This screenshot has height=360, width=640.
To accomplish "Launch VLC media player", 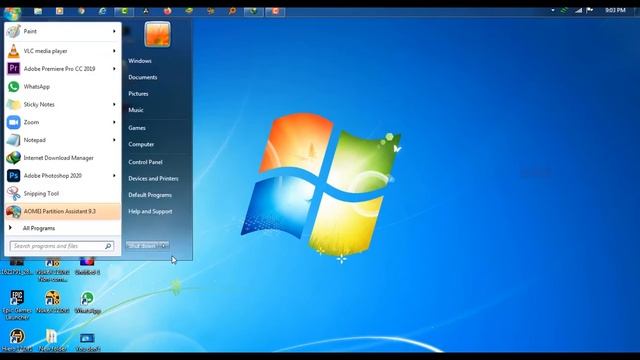I will click(x=62, y=51).
